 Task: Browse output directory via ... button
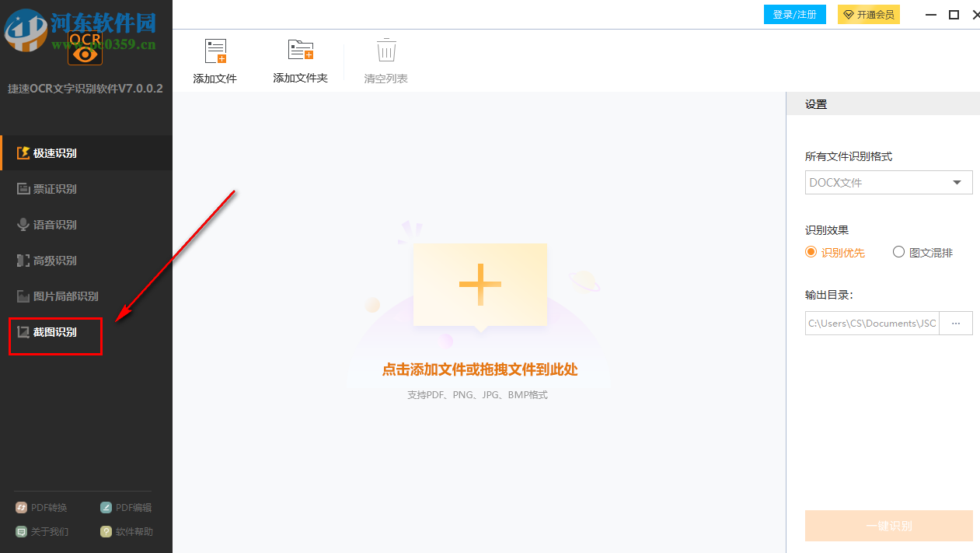[956, 323]
